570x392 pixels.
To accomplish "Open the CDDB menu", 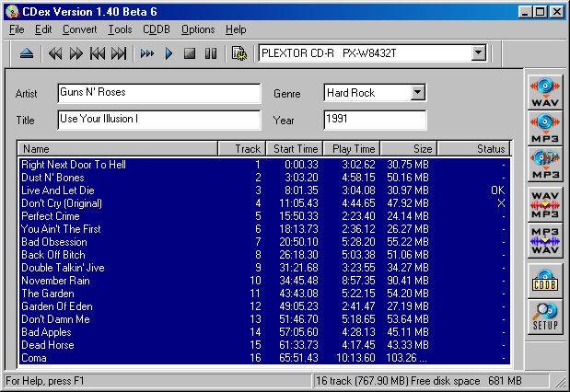I will 156,29.
